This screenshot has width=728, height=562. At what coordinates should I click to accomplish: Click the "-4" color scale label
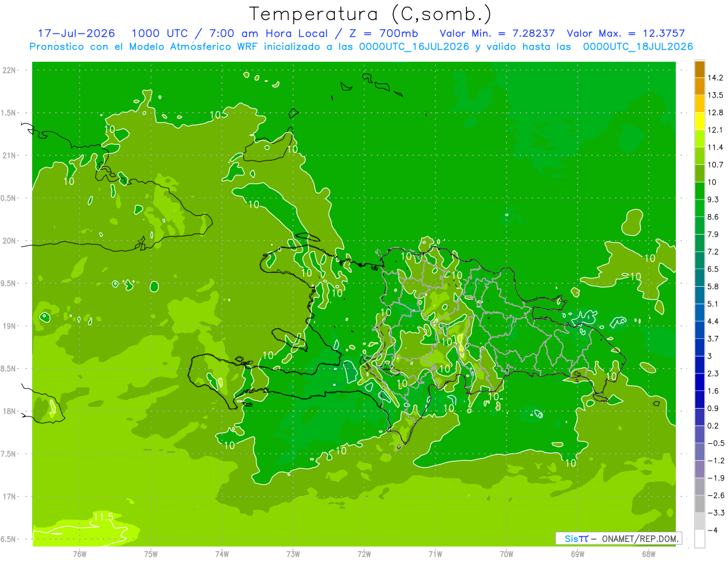click(712, 530)
